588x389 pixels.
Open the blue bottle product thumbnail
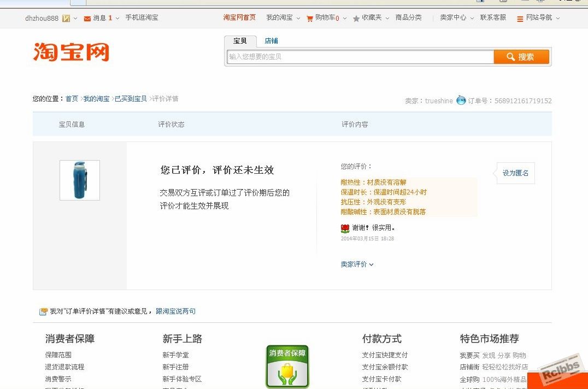coord(80,180)
